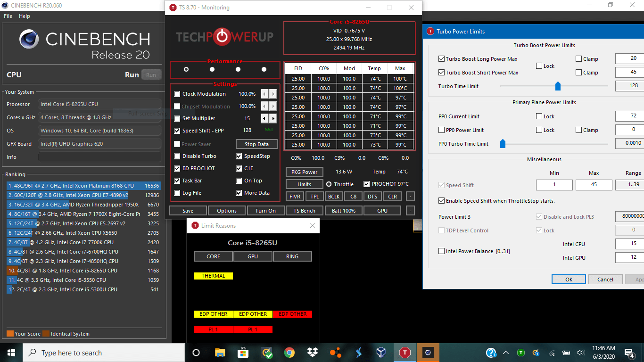Increase Set Multiplier using the right arrow

pyautogui.click(x=272, y=118)
